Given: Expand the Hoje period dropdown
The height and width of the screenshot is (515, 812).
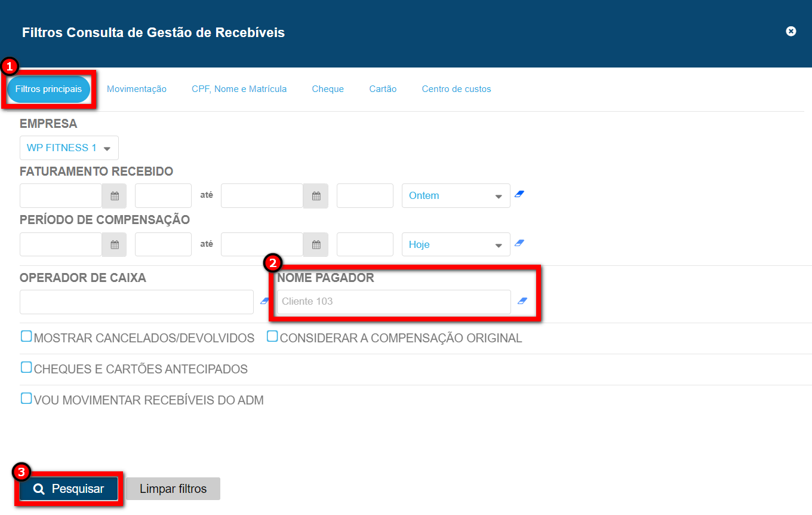Looking at the screenshot, I should point(456,245).
